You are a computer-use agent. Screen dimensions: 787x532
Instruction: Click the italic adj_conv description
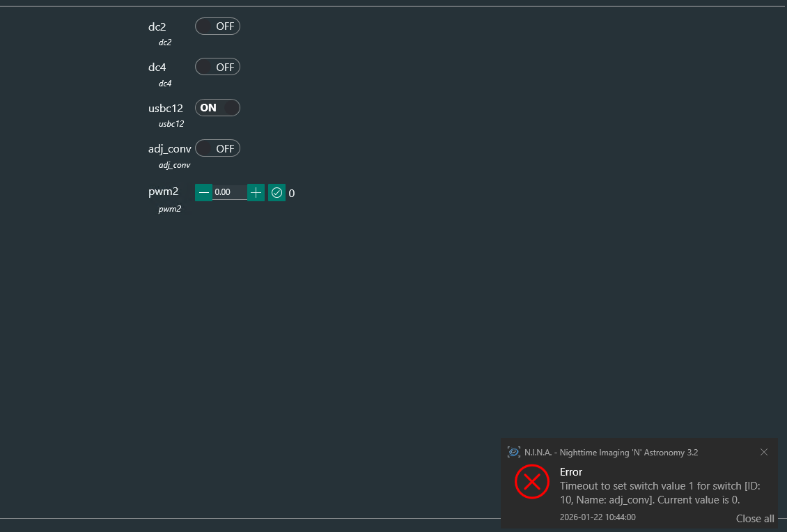[174, 165]
